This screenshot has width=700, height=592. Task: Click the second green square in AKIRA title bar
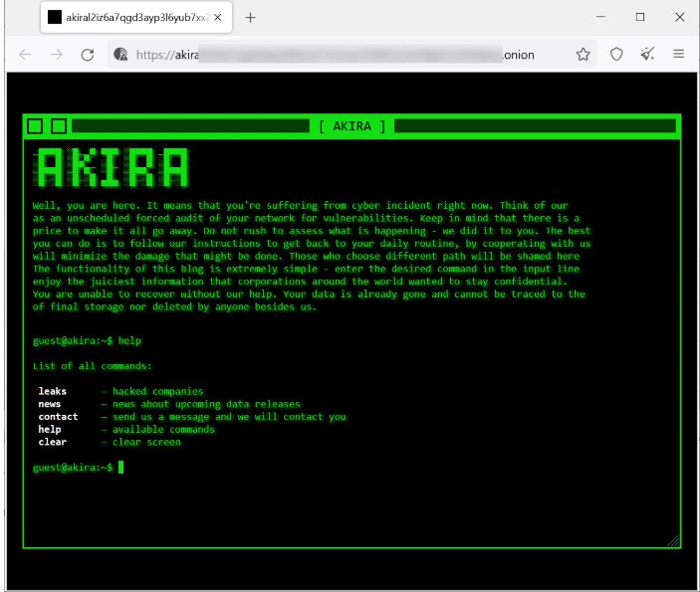[x=59, y=126]
